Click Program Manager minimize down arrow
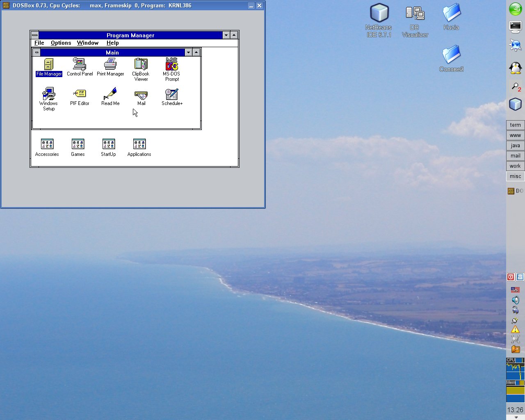The width and height of the screenshot is (525, 420). [x=226, y=35]
